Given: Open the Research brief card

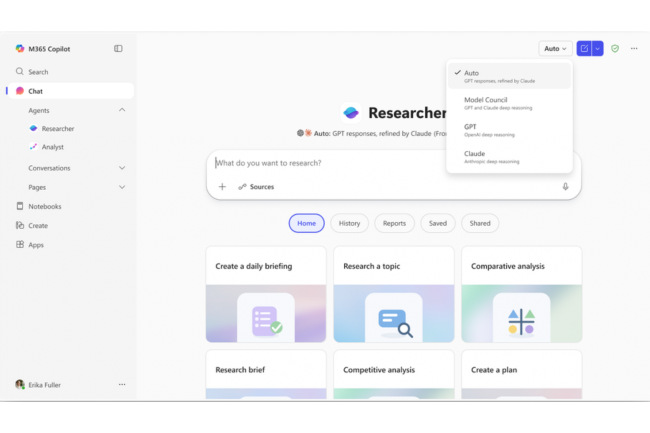Looking at the screenshot, I should [266, 375].
